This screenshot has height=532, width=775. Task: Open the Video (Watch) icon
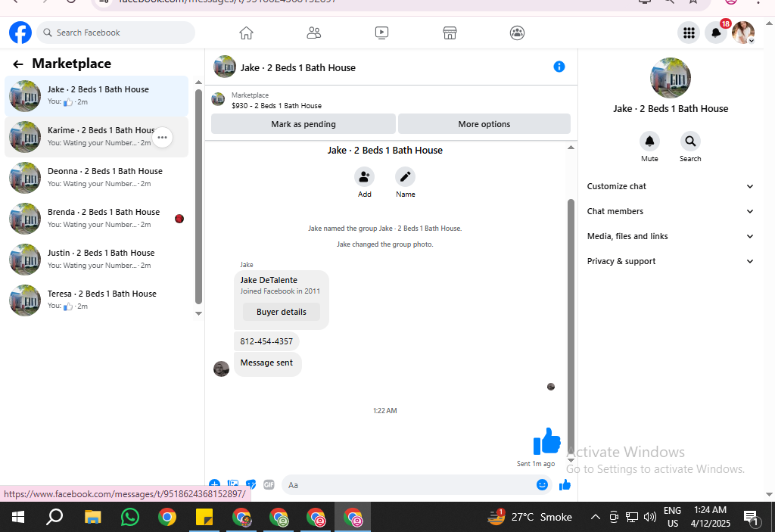[x=381, y=33]
